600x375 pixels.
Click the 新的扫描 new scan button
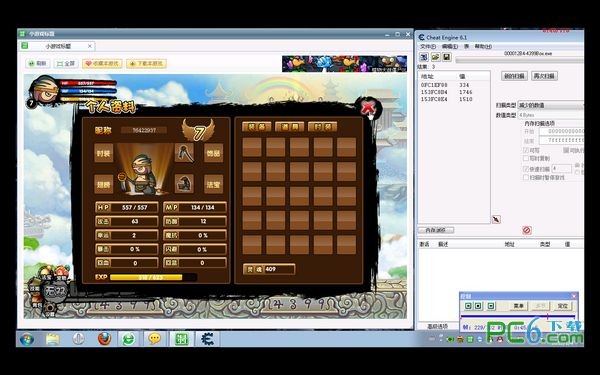coord(515,76)
